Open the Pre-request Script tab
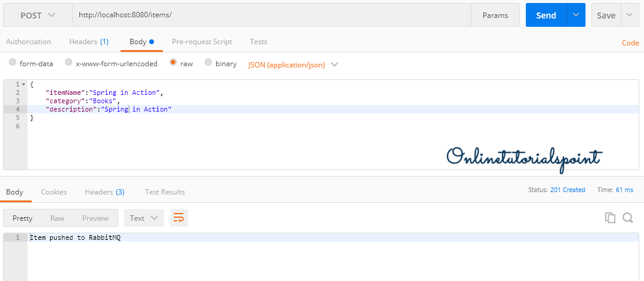Viewport: 644px width, 281px height. pos(202,42)
